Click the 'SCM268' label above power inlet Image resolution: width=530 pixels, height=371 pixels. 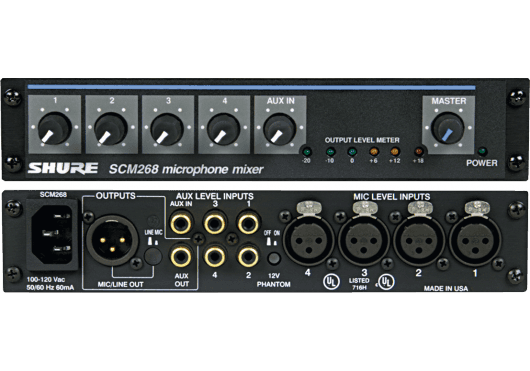(53, 195)
